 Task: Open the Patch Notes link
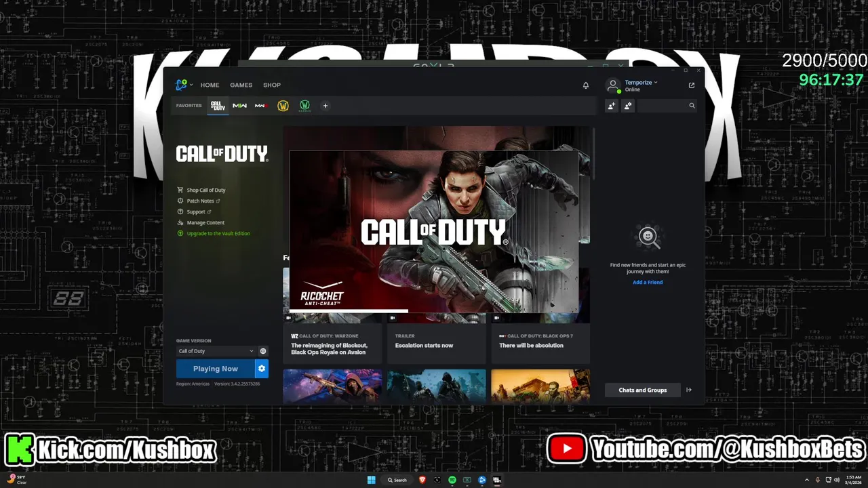(199, 201)
